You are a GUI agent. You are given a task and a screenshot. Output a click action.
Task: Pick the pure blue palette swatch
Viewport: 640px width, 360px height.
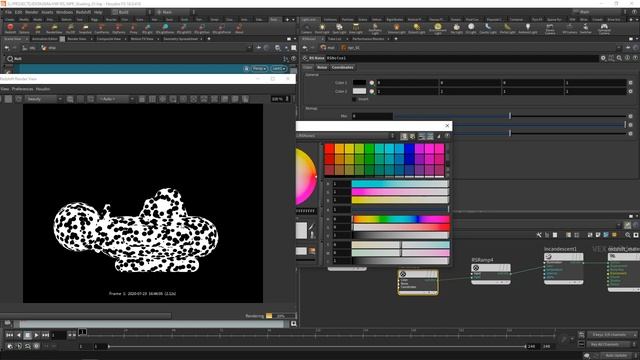click(409, 149)
